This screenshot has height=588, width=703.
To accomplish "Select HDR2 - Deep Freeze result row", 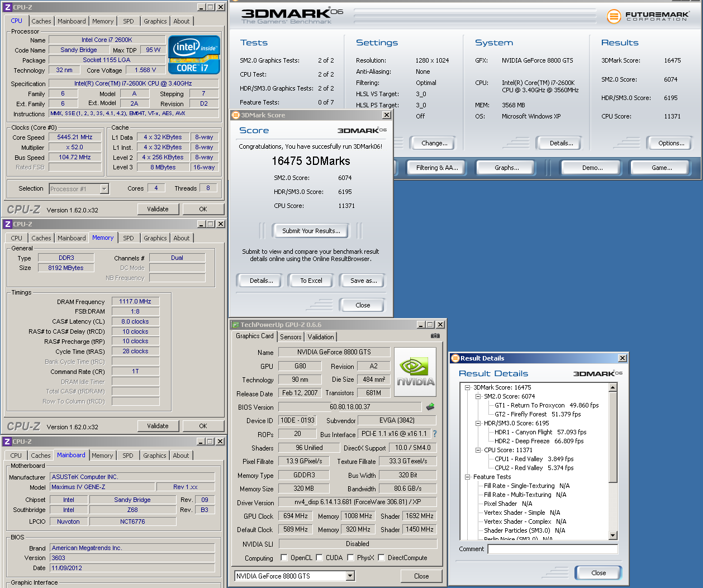I will pyautogui.click(x=539, y=441).
